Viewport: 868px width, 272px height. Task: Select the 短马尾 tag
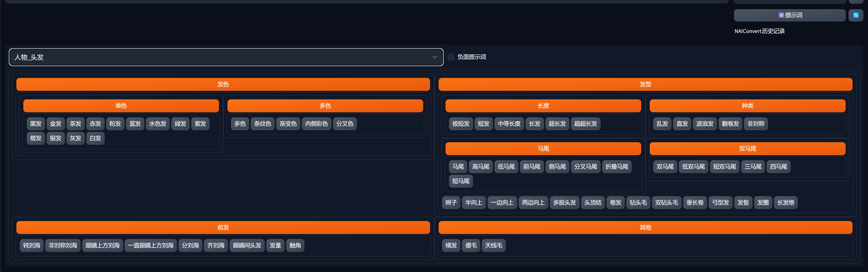coord(461,181)
